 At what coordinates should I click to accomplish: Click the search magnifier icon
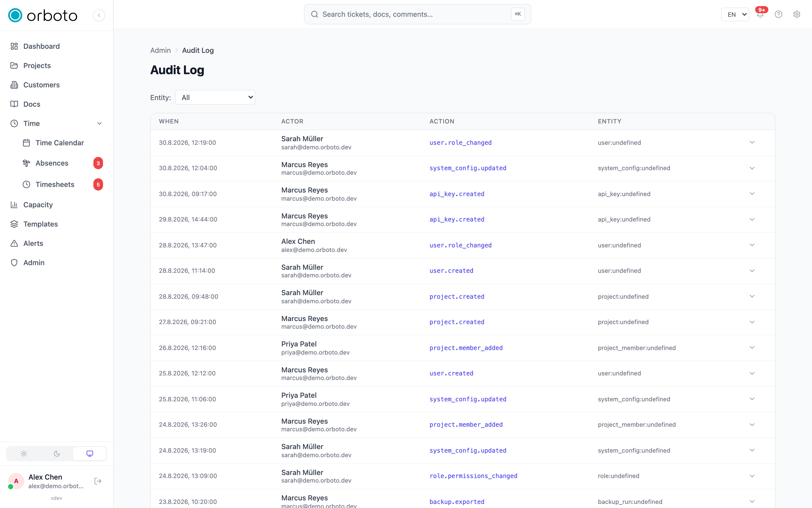pyautogui.click(x=314, y=14)
